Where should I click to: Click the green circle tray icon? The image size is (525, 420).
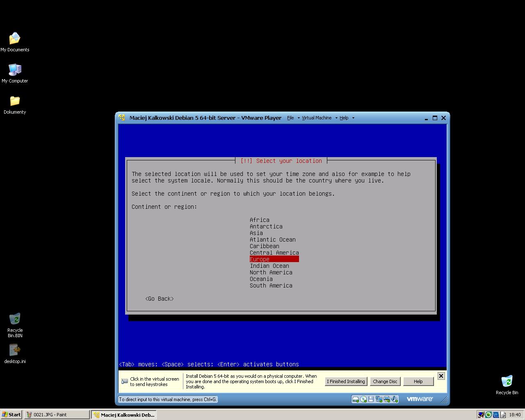[x=488, y=415]
